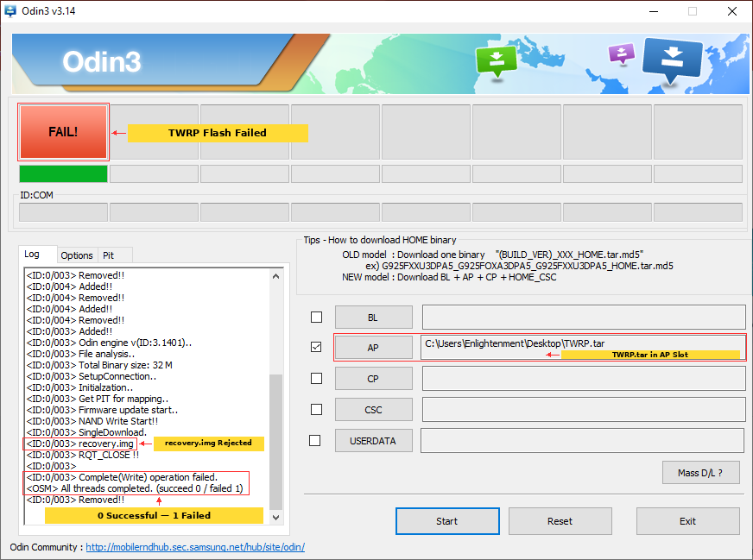Image resolution: width=753 pixels, height=560 pixels.
Task: Click the log line 'Get PIT for mapping..'
Action: [98, 399]
